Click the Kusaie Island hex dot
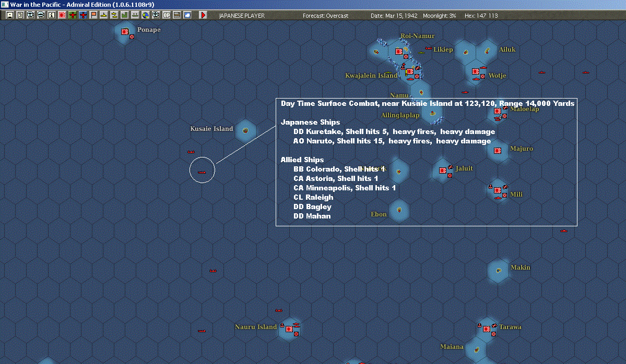 point(245,131)
